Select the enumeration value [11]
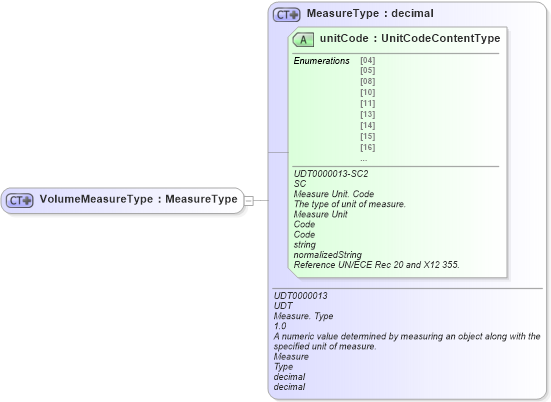The image size is (551, 402). click(x=368, y=103)
